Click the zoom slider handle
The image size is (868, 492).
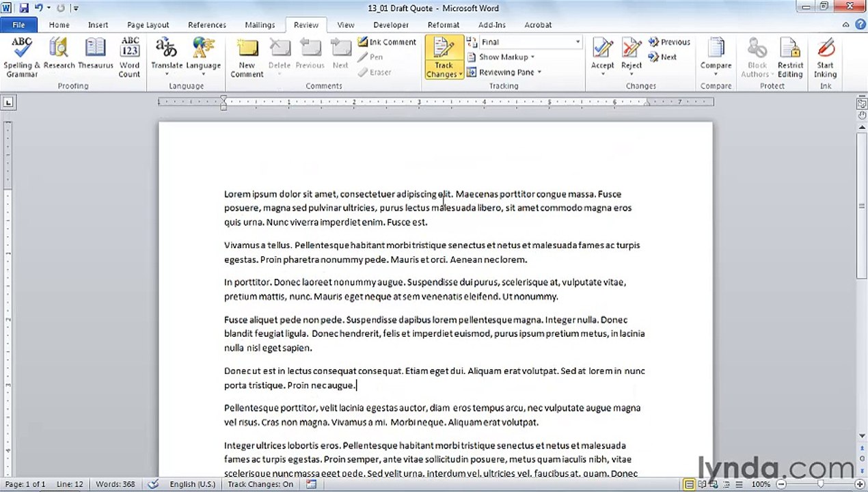820,484
